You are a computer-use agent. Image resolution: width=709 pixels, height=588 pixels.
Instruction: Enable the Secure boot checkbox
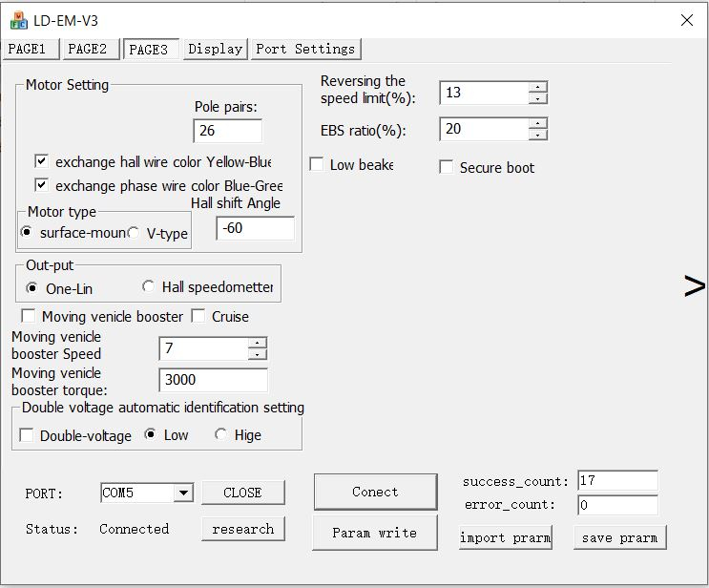[x=446, y=167]
